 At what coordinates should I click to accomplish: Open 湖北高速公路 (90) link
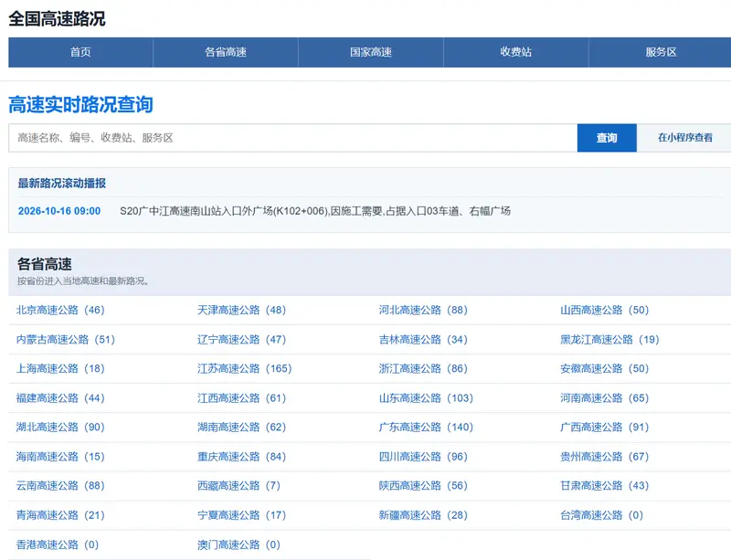[x=60, y=428]
